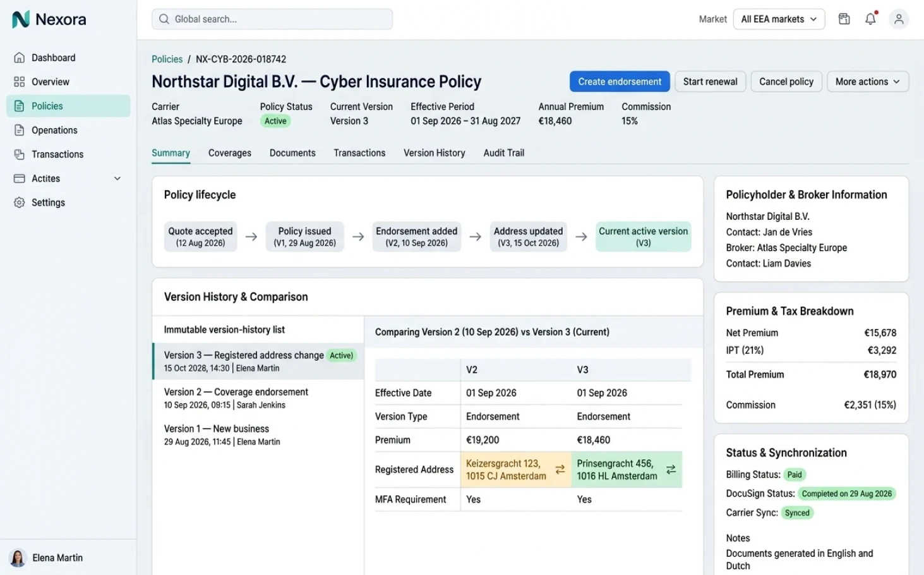This screenshot has width=924, height=575.
Task: Click the DocuSign Completed status badge
Action: click(x=847, y=493)
